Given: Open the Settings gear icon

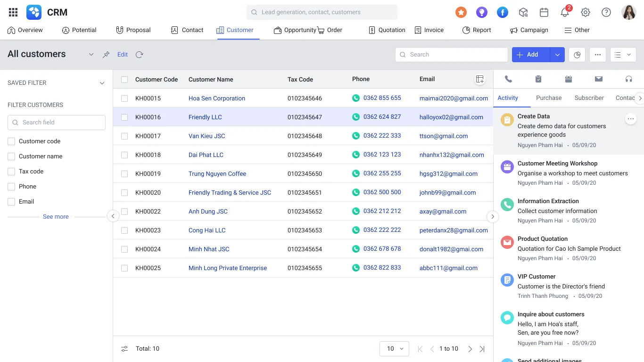Looking at the screenshot, I should (x=585, y=12).
